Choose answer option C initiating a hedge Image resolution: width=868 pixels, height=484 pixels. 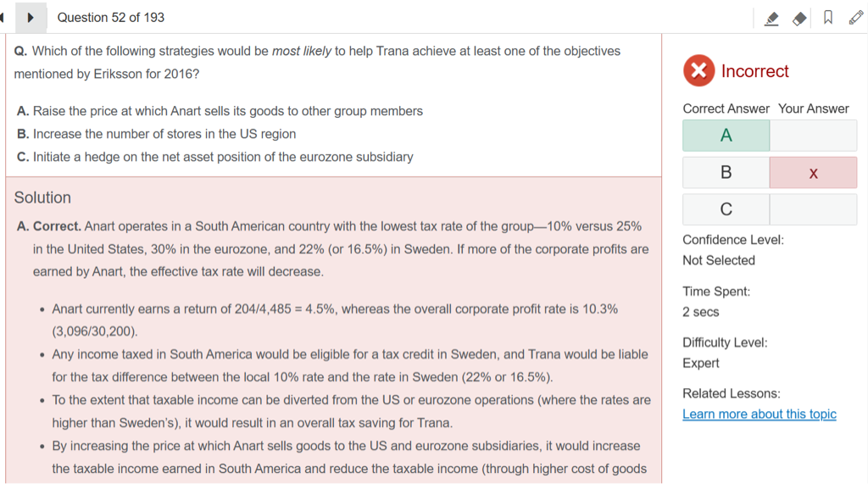[215, 157]
